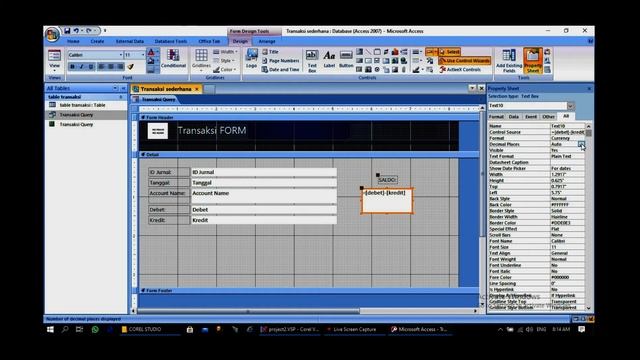
Task: Open Microsoft Access in the taskbar
Action: (420, 329)
